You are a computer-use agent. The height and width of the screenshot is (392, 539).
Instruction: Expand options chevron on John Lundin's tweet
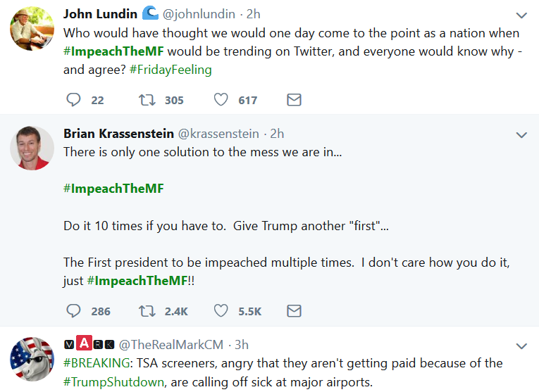pos(521,15)
